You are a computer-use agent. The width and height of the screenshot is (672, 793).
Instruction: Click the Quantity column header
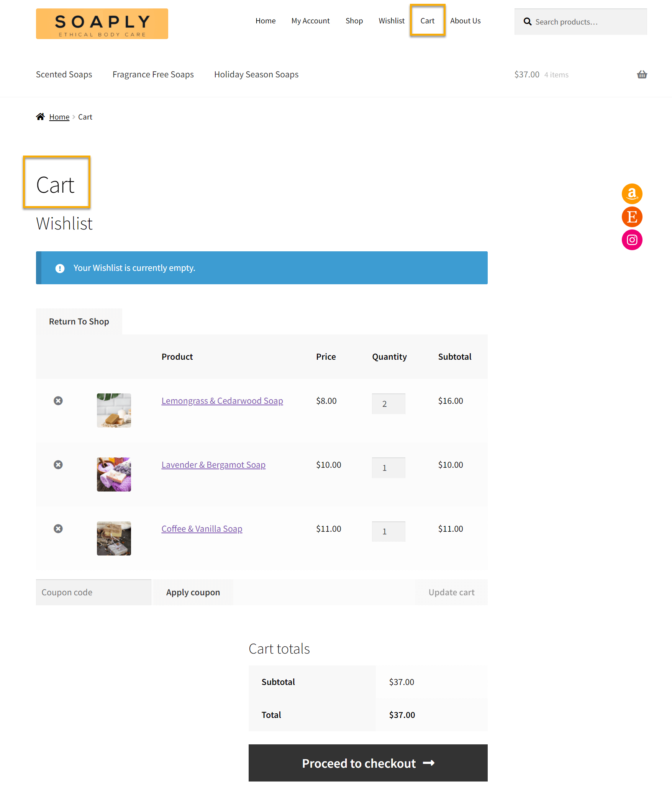point(389,357)
